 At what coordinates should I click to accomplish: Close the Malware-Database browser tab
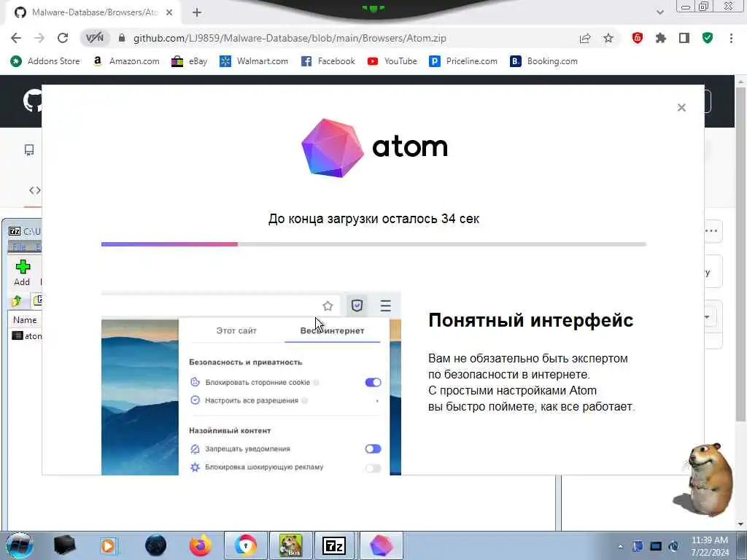click(x=169, y=12)
